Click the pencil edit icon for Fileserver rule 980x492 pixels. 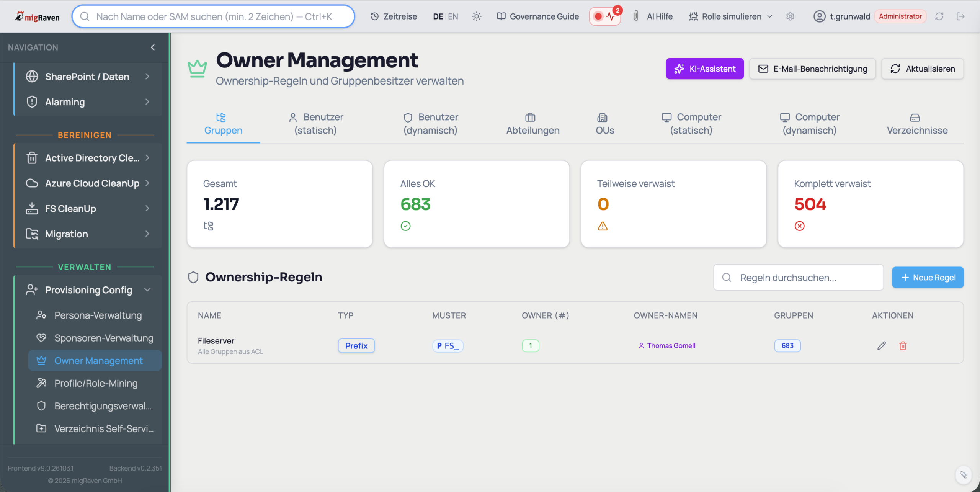point(881,346)
